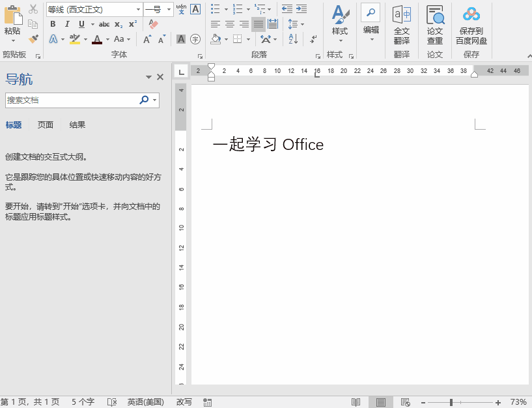Decrease font size with shrink icon
Image resolution: width=532 pixels, height=408 pixels.
tap(162, 39)
